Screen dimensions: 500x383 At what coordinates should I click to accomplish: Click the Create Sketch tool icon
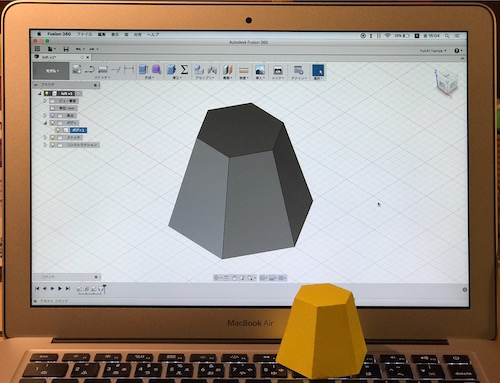[x=77, y=69]
